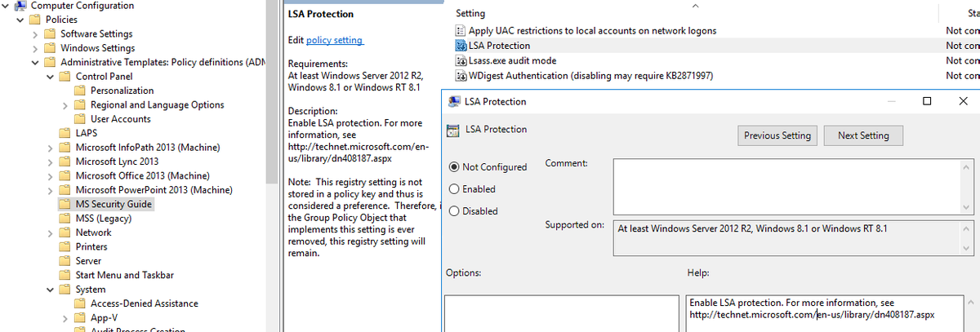This screenshot has height=332, width=980.
Task: Click the Computer Configuration node icon
Action: (x=21, y=6)
